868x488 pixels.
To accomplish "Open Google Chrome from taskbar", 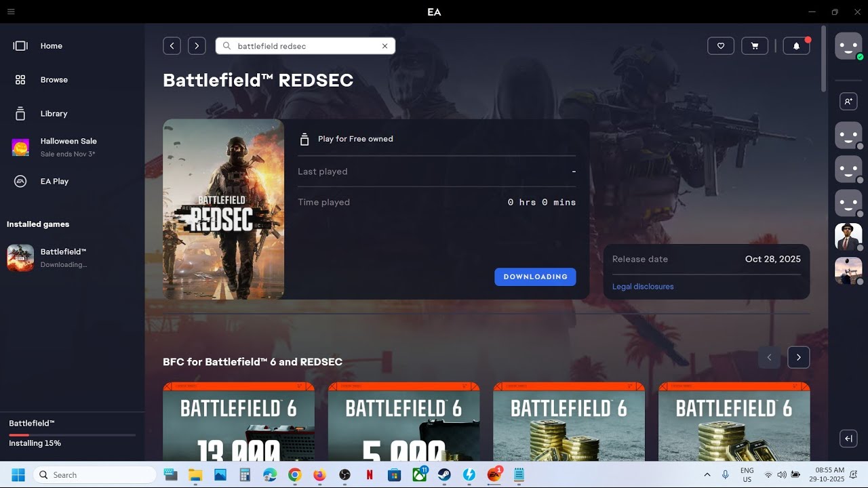I will pos(294,474).
